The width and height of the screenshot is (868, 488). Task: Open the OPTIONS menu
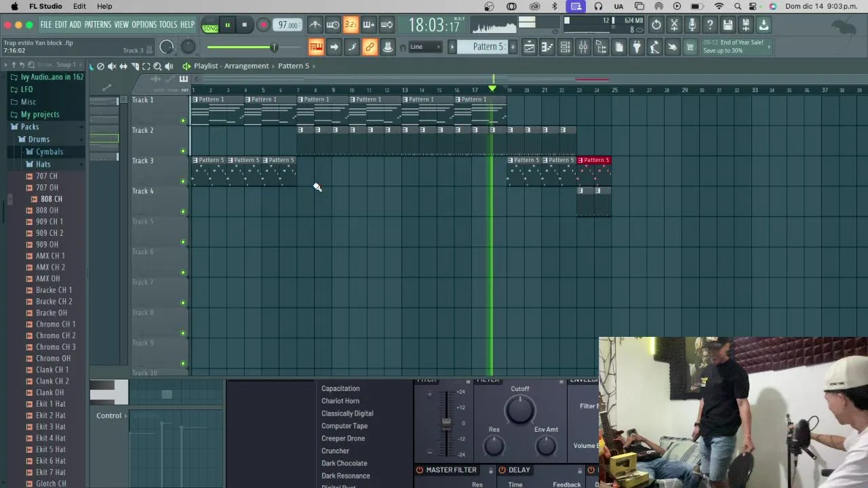pyautogui.click(x=144, y=24)
